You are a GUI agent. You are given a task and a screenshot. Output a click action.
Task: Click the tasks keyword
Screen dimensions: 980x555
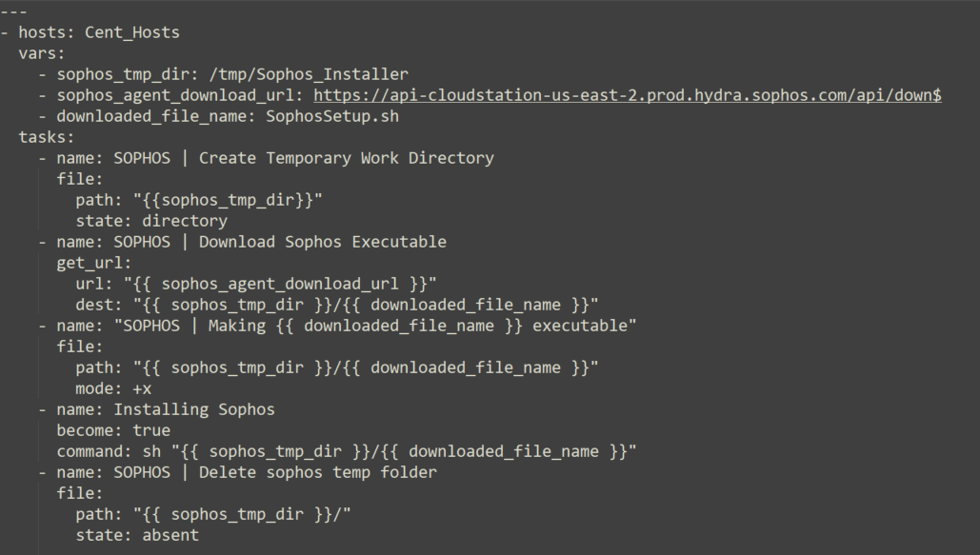click(47, 137)
